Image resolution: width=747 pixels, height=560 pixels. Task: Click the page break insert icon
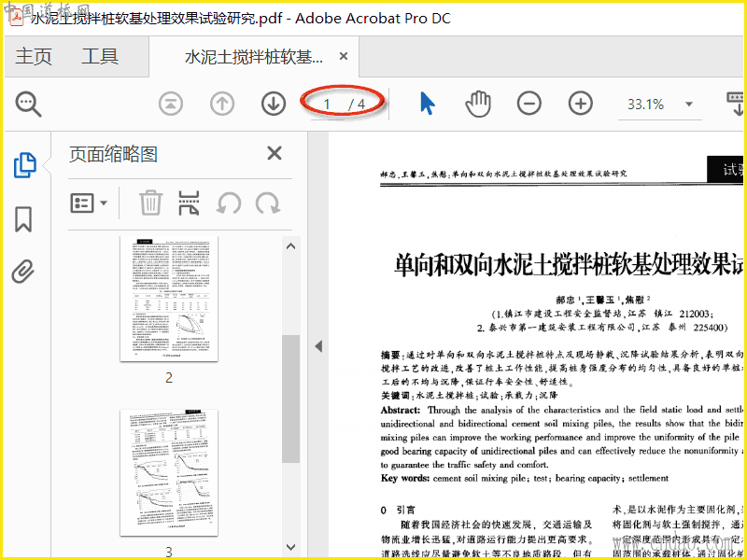[189, 203]
